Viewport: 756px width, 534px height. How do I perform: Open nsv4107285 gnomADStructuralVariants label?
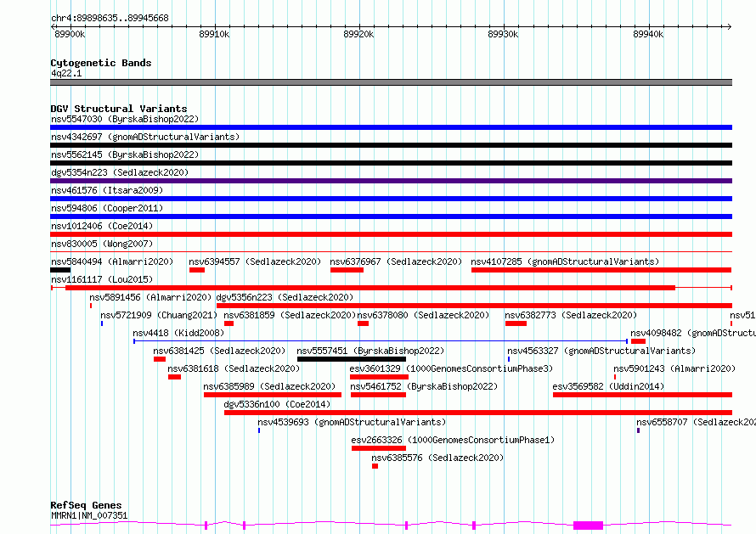click(x=565, y=261)
